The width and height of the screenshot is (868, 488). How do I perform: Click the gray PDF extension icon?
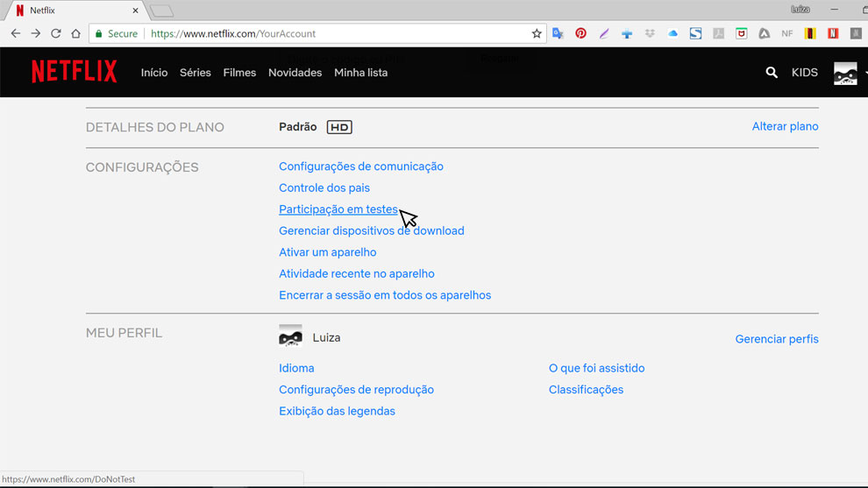click(x=719, y=34)
